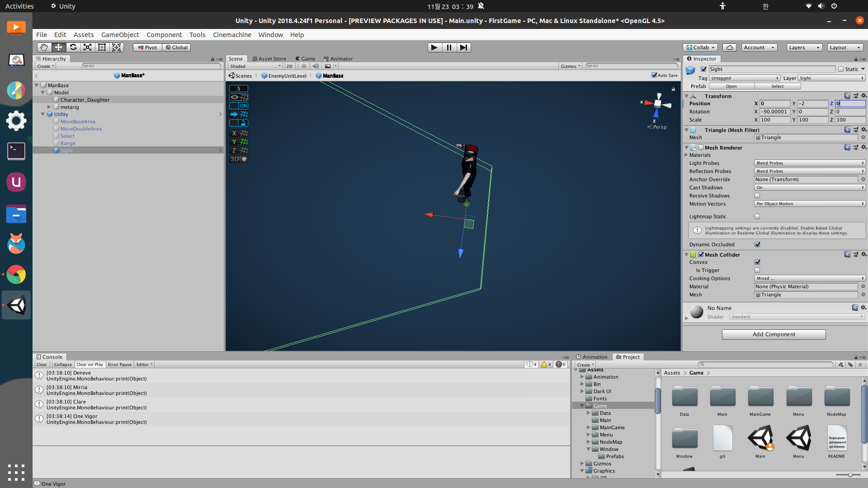Adjust the project icon size slider
868x488 pixels.
(850, 475)
